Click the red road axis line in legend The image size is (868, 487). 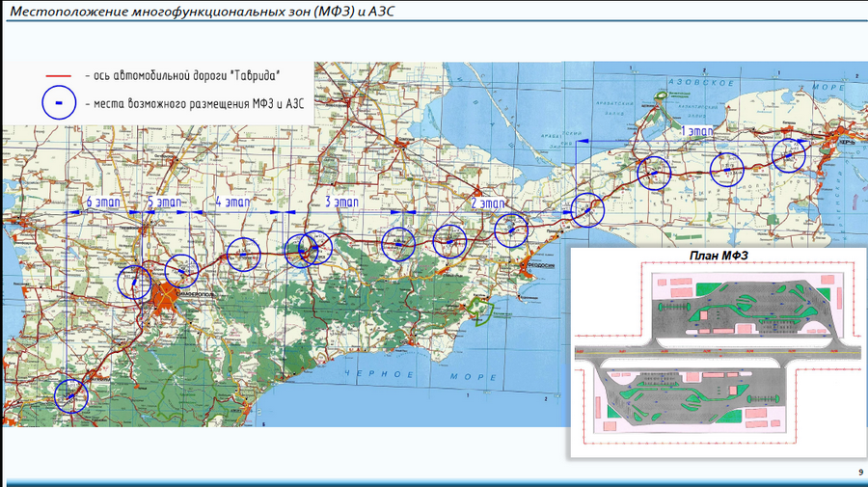[61, 75]
